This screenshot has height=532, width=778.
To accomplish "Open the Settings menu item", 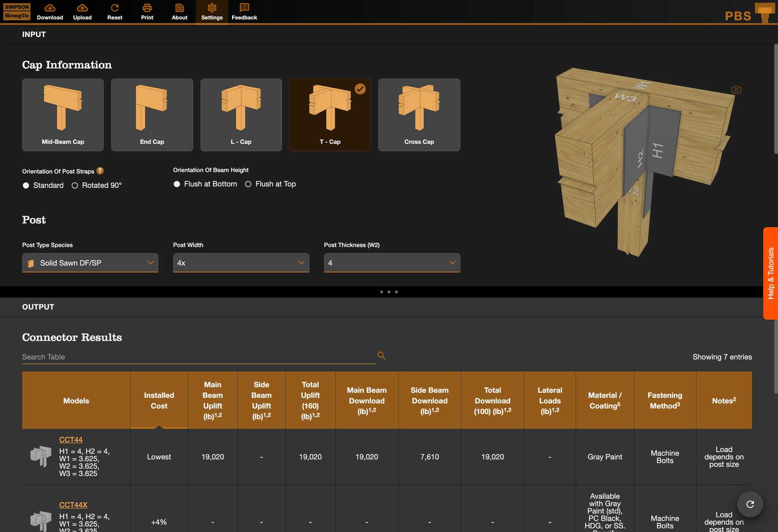I will [212, 12].
